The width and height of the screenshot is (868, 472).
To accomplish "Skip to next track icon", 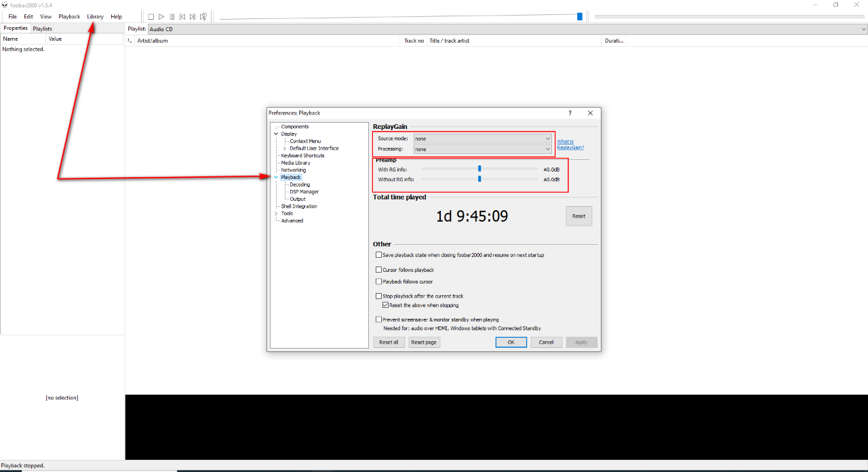I will coord(193,17).
